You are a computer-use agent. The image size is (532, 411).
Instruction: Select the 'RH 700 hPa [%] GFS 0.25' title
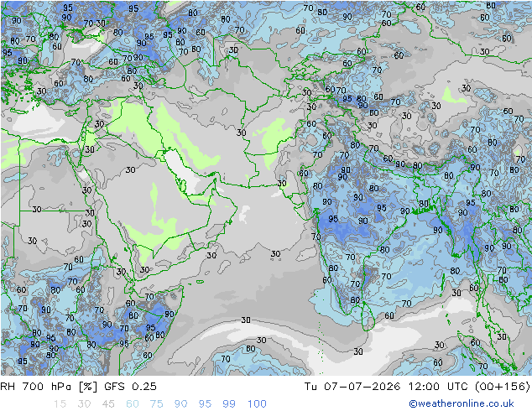pyautogui.click(x=78, y=387)
